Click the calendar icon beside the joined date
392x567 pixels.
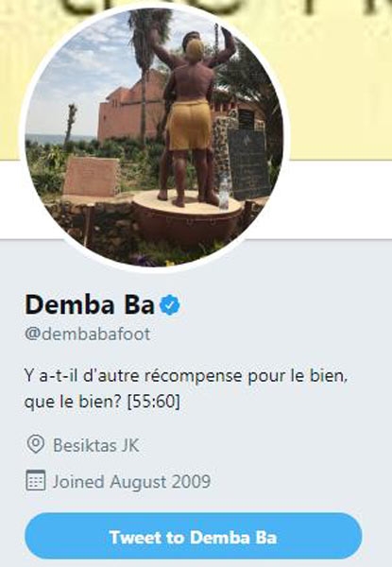coord(36,480)
